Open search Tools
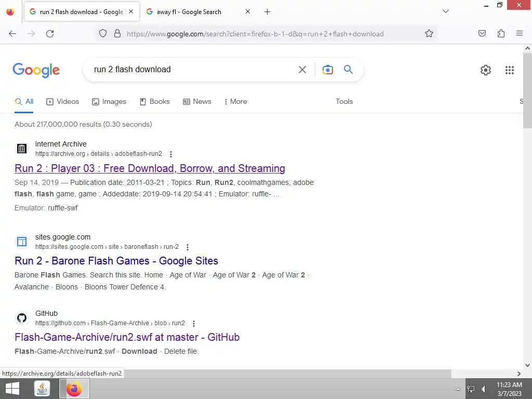Image resolution: width=532 pixels, height=399 pixels. pyautogui.click(x=344, y=101)
